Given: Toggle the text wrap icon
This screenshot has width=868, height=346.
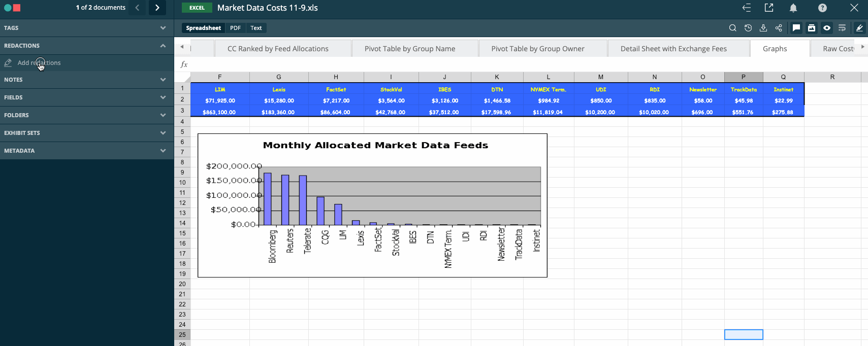Looking at the screenshot, I should tap(842, 28).
